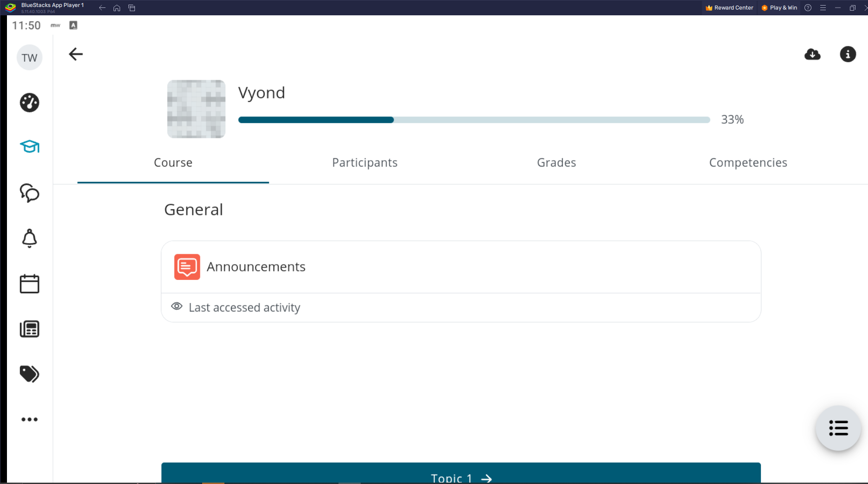Open the course info icon

pos(848,54)
